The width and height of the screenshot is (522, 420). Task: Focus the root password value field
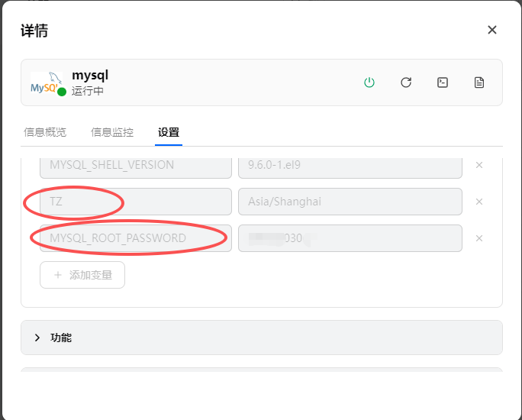[350, 238]
